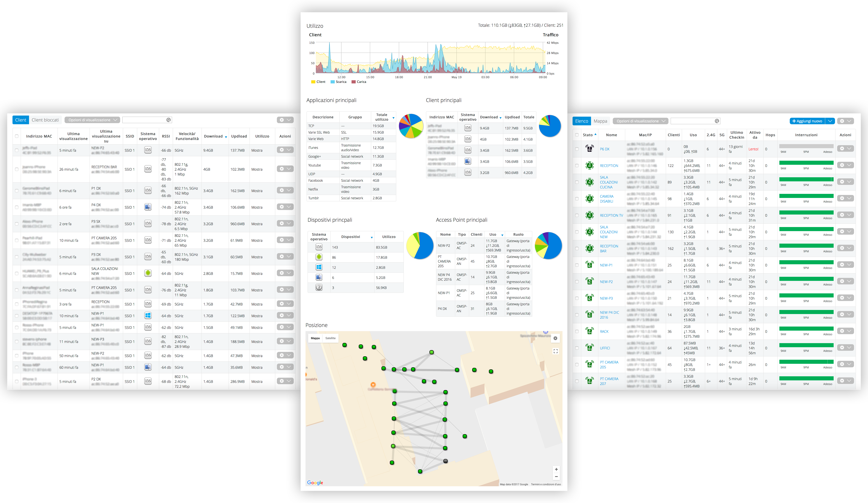Sort applications by Totale utilizzo column
This screenshot has width=868, height=503.
[x=383, y=117]
